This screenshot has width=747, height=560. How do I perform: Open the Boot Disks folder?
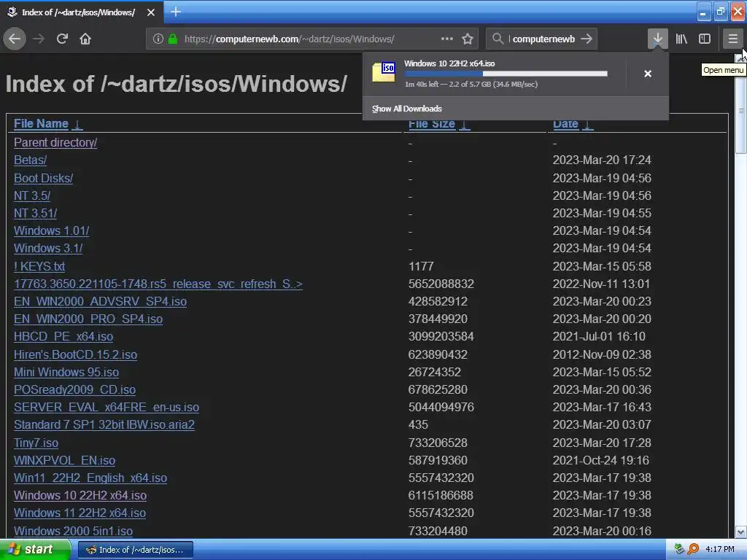click(x=43, y=178)
